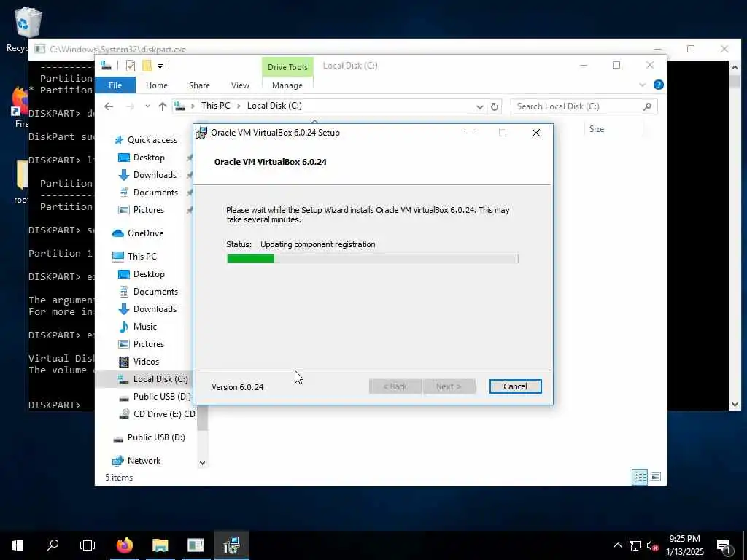This screenshot has height=560, width=747.
Task: Navigate up one folder level
Action: [x=163, y=106]
